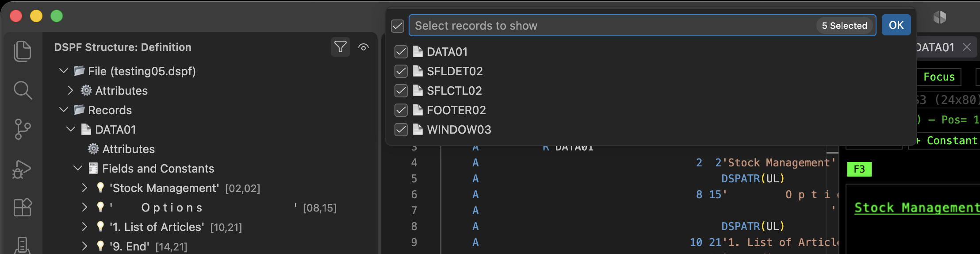Click the bulb icon of 'Stock Management'
This screenshot has width=980, height=254.
[x=100, y=188]
